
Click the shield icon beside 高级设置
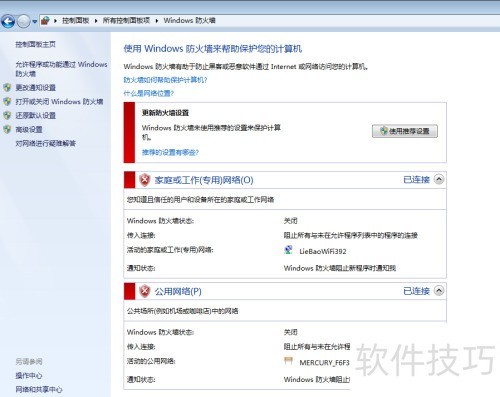click(x=7, y=129)
